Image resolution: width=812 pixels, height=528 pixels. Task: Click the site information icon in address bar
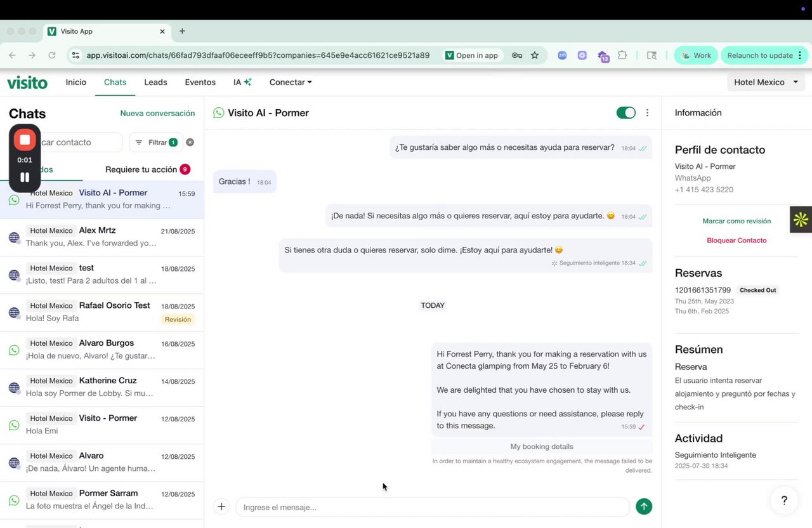pos(76,55)
